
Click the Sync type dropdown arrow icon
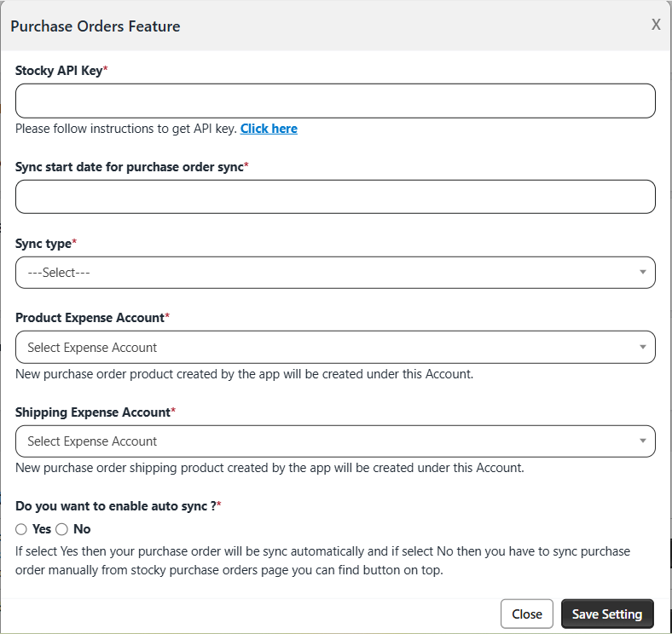642,273
